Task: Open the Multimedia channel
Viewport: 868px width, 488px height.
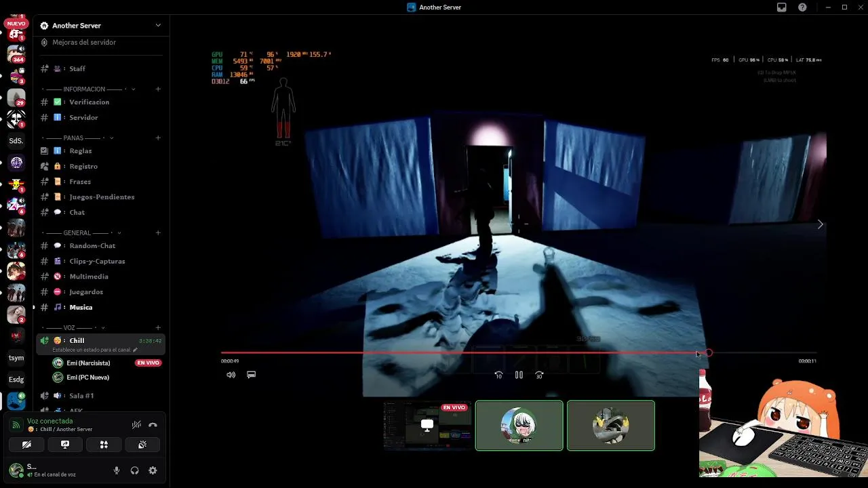Action: pyautogui.click(x=101, y=277)
